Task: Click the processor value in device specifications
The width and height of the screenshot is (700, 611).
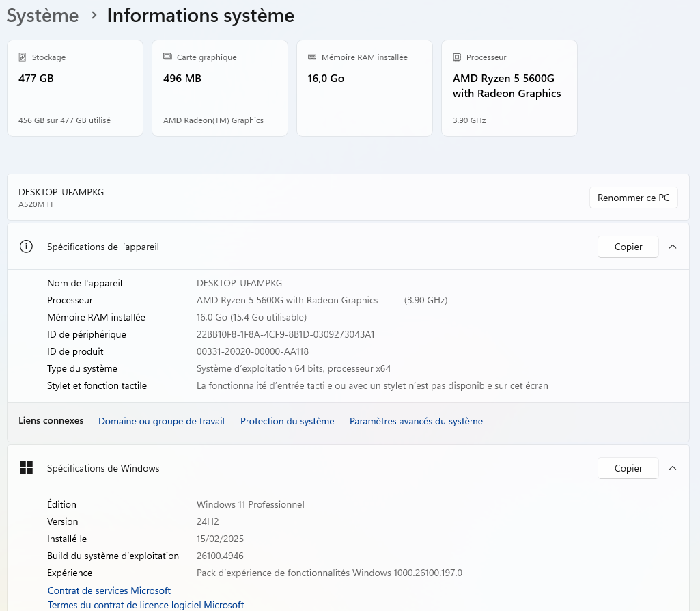Action: (287, 300)
